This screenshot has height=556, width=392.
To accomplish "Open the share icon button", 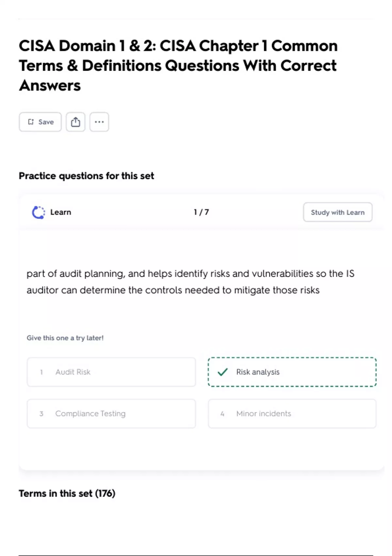I will coord(75,122).
